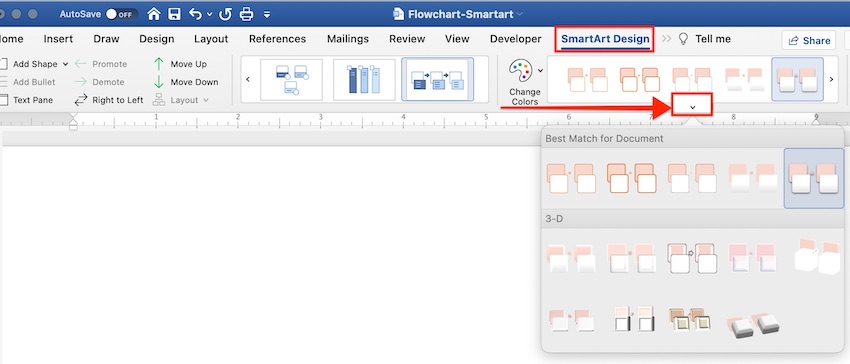Select the vertical columns layout thumbnail
The width and height of the screenshot is (850, 364).
364,80
